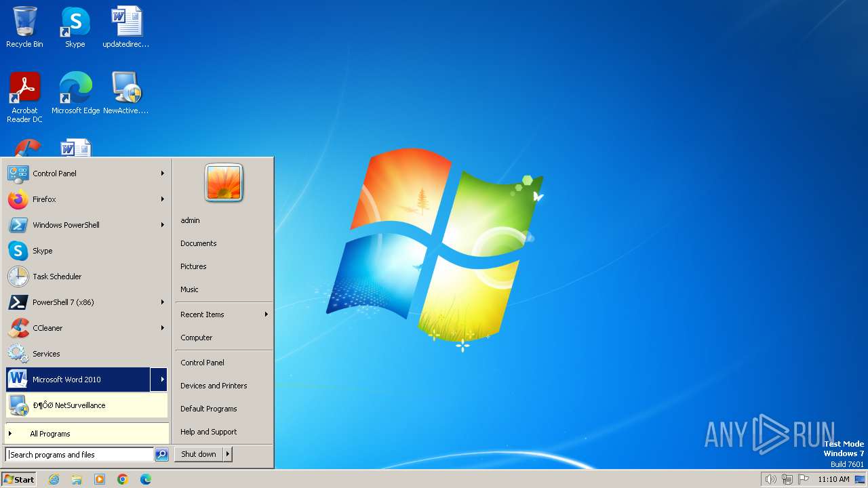
Task: Click the Start button
Action: (19, 479)
